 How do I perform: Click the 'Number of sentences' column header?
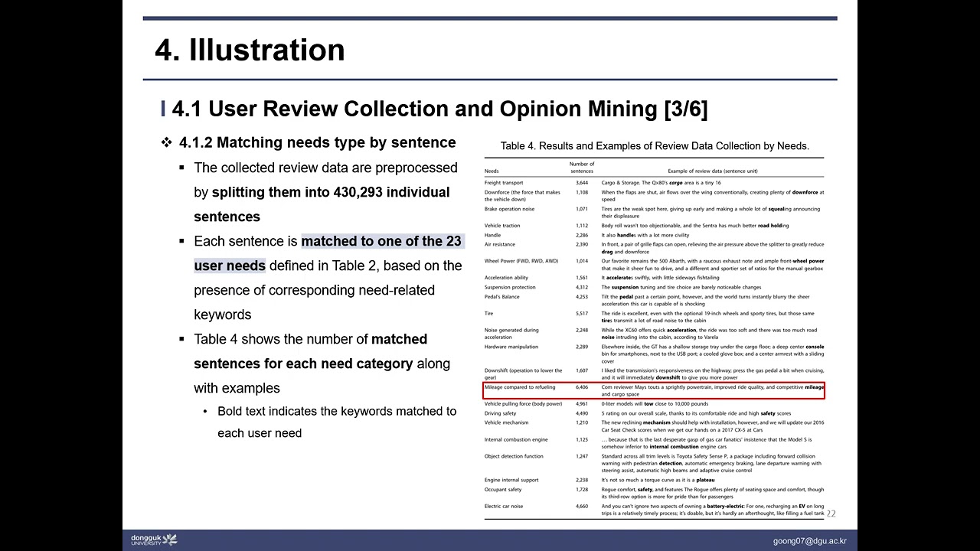[582, 167]
